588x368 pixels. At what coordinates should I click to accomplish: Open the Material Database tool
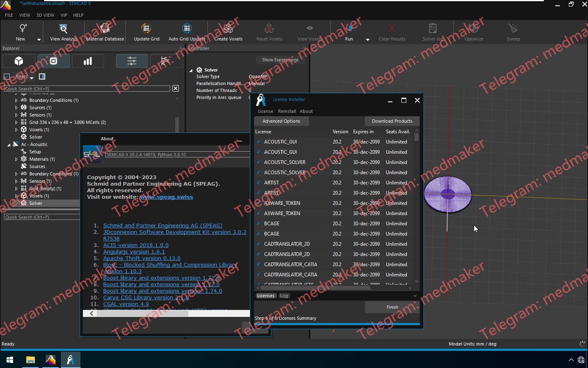click(x=105, y=29)
